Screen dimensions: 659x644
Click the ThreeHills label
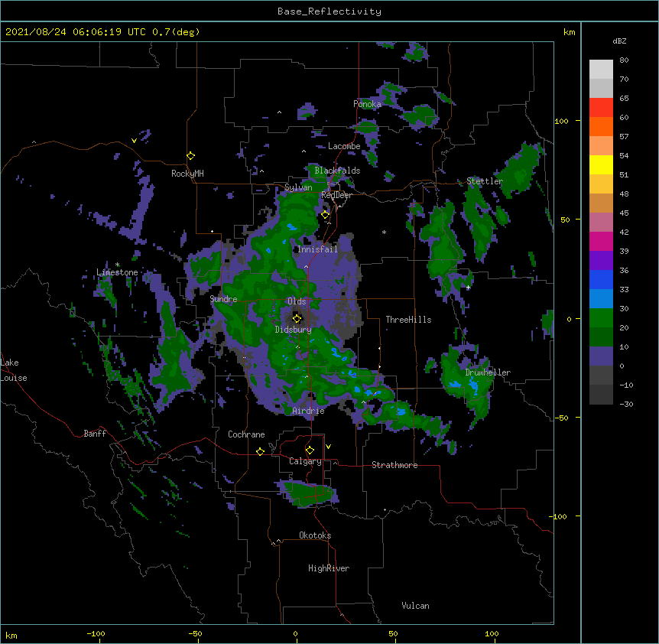pos(408,320)
